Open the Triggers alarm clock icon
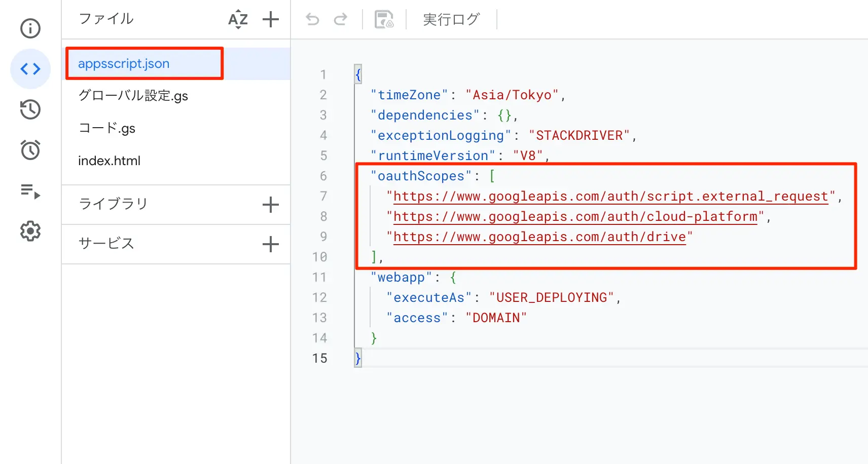 (x=30, y=150)
